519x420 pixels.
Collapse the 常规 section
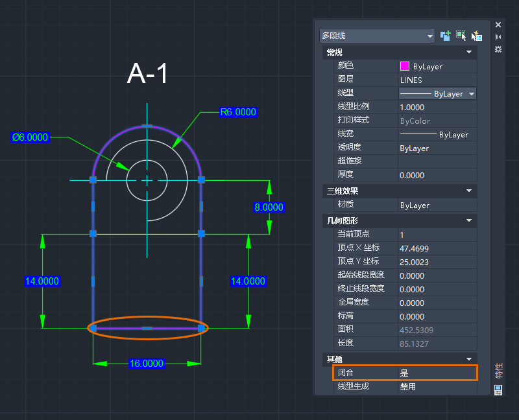pos(468,52)
